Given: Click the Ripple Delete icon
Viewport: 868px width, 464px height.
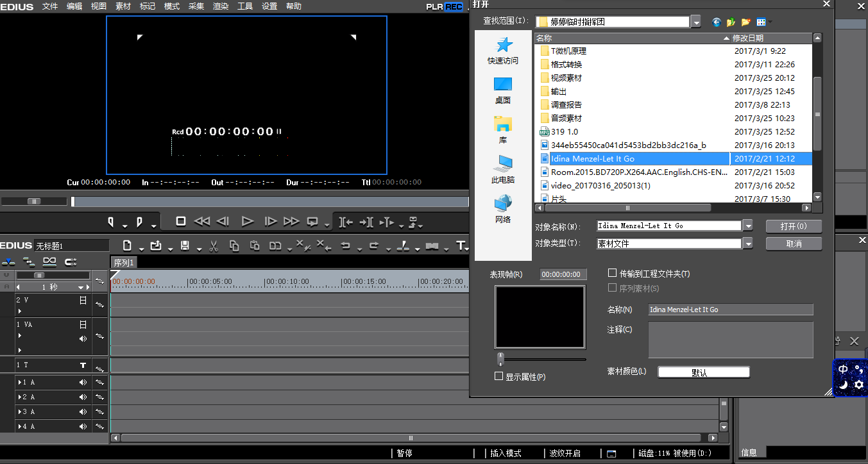Looking at the screenshot, I should coord(324,245).
